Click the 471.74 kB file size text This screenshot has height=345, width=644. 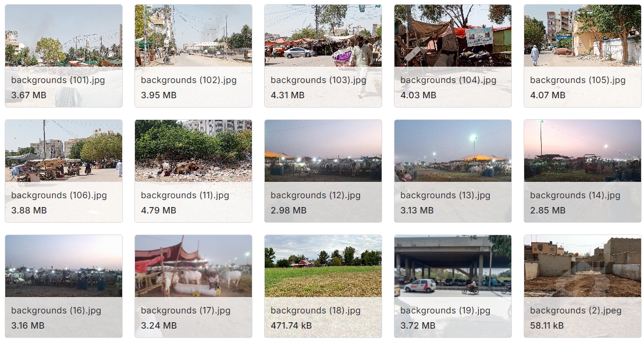291,325
